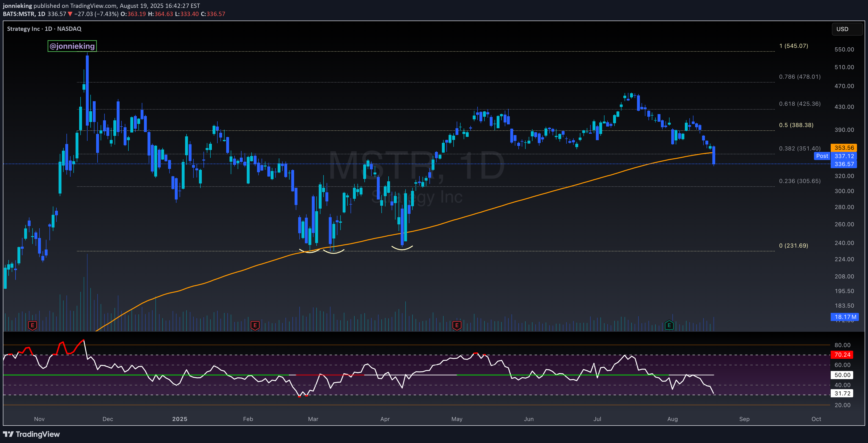This screenshot has width=868, height=443.
Task: Select the 0.236 (305.65) Fibonacci label
Action: (800, 181)
